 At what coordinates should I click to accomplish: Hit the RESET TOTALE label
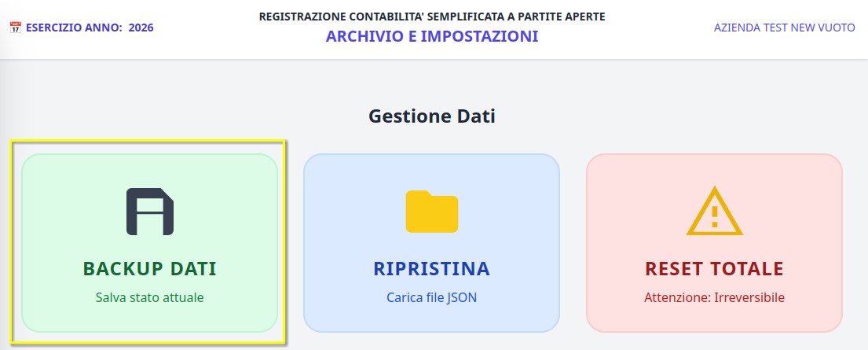(714, 269)
